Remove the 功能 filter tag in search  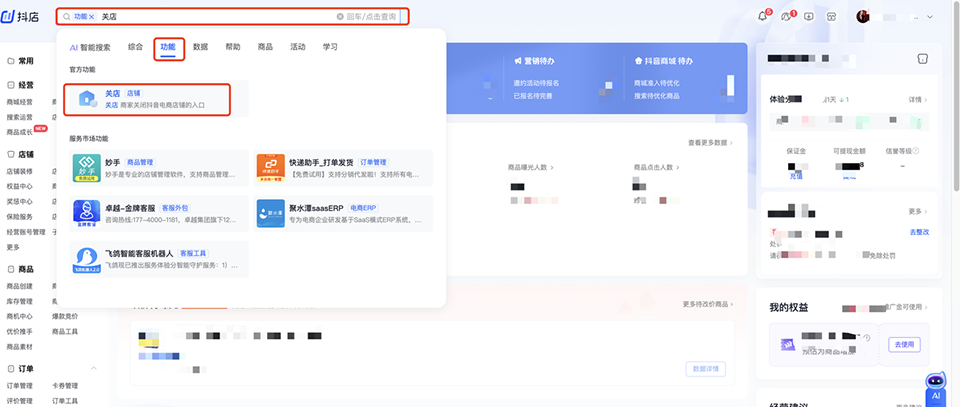[x=93, y=17]
